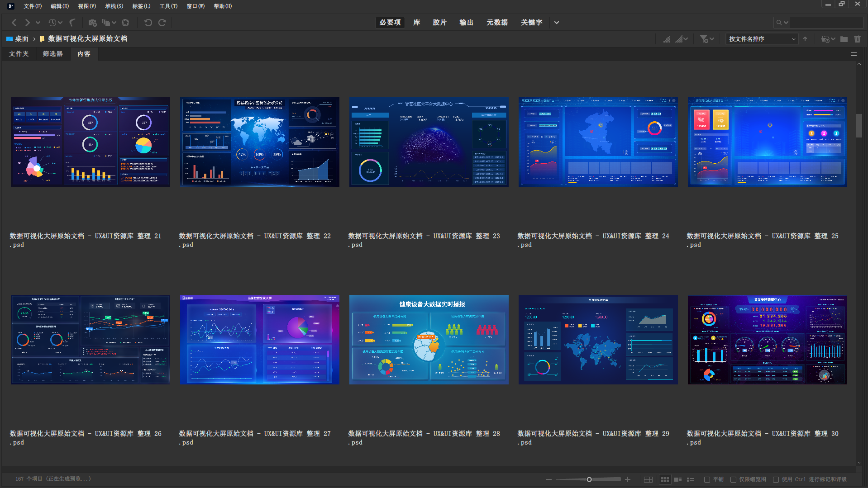Switch to the 必要项 workspace

click(x=390, y=23)
